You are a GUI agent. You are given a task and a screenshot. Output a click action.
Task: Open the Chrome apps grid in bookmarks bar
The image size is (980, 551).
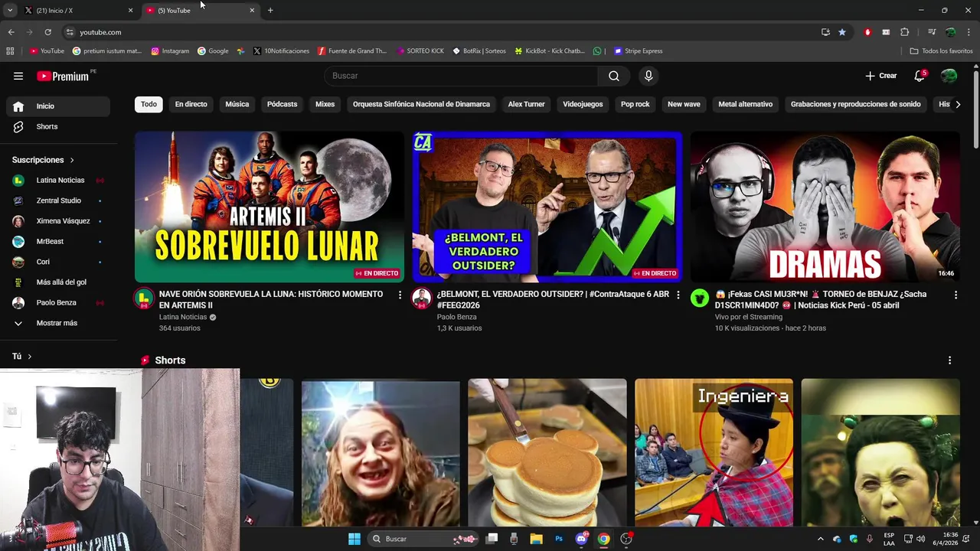(x=10, y=51)
